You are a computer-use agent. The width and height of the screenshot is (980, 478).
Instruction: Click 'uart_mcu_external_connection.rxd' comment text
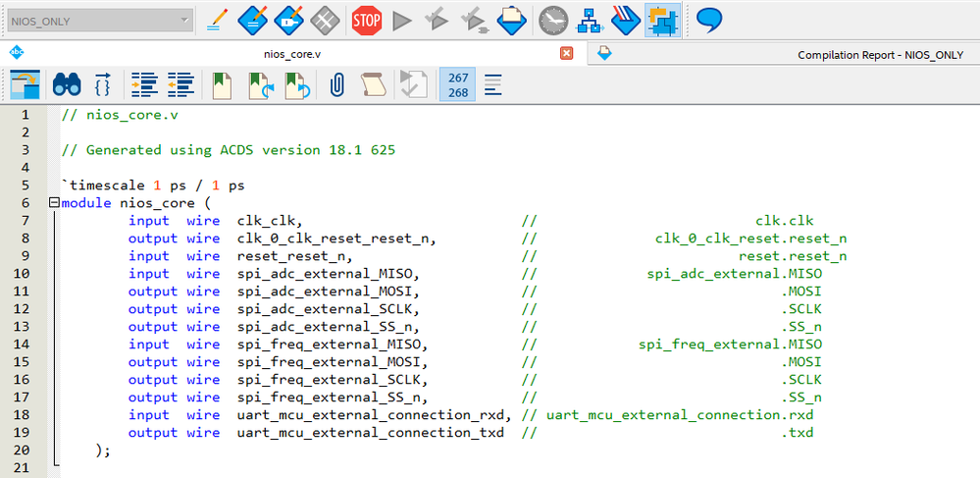tap(680, 415)
